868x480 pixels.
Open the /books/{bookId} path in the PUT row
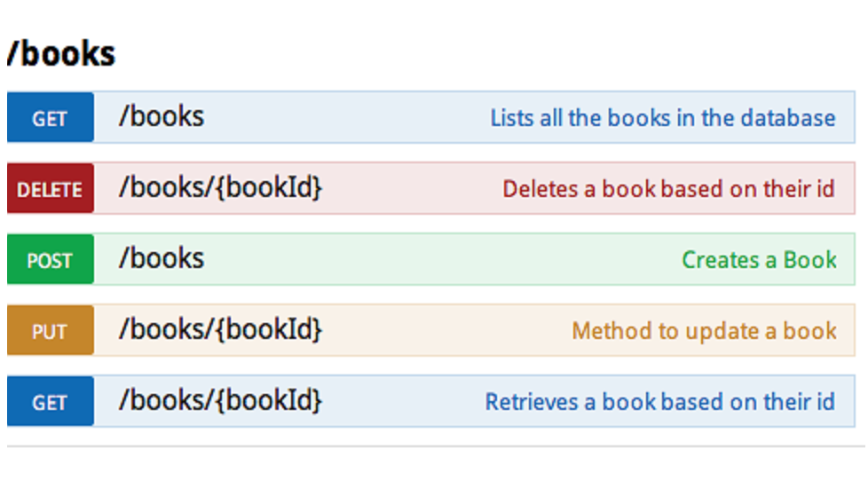pyautogui.click(x=220, y=329)
